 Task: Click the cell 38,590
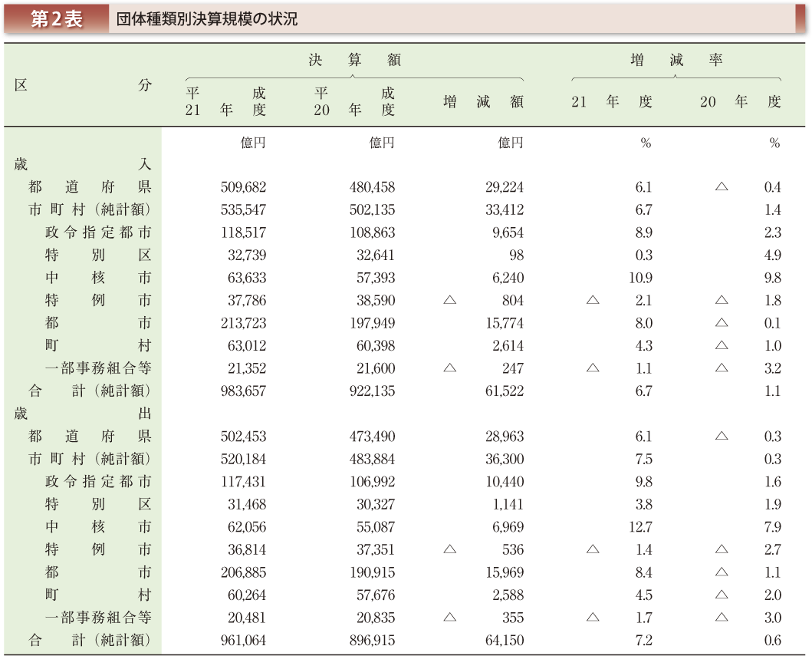376,301
